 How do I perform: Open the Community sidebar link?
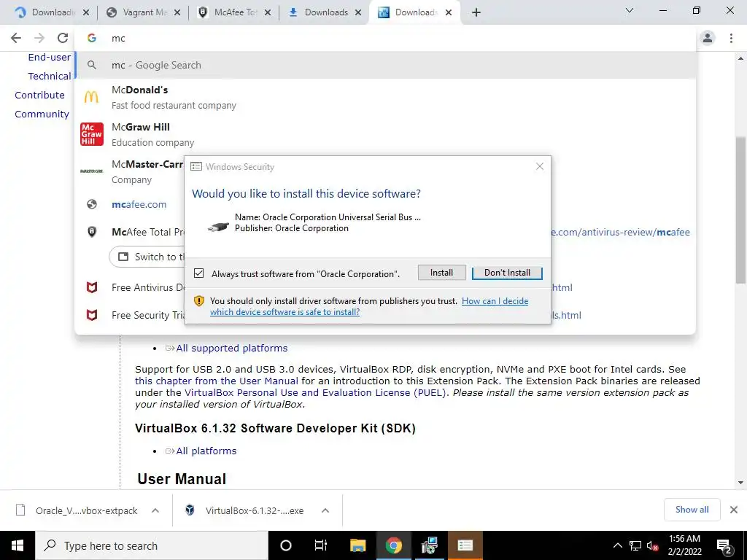click(x=42, y=114)
